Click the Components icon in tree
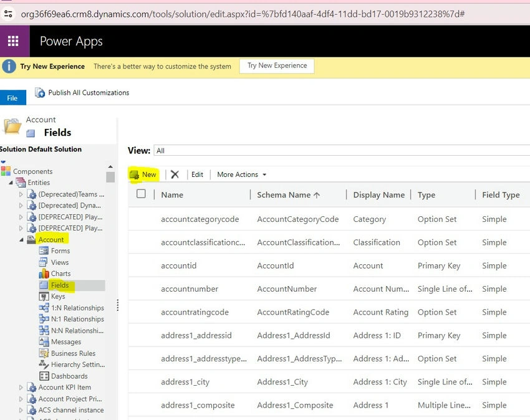 6,171
